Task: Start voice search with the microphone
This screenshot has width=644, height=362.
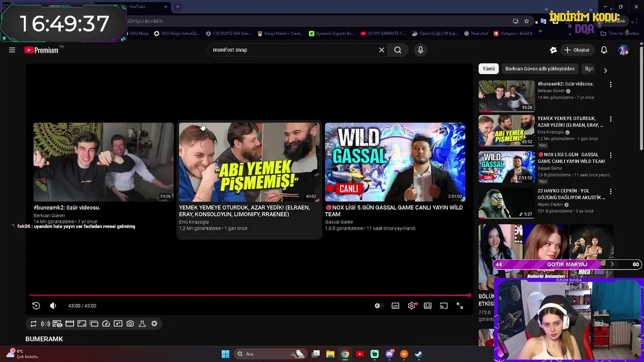Action: tap(421, 50)
